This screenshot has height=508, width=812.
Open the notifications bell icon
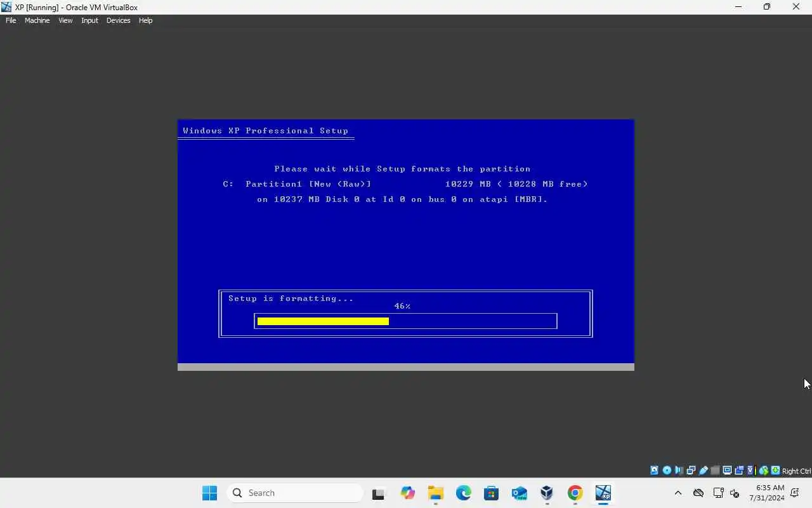pos(795,493)
